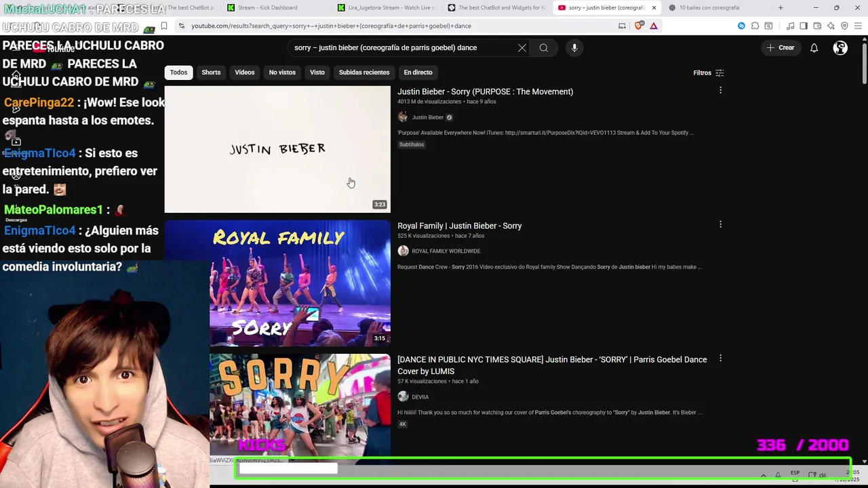This screenshot has height=488, width=868.
Task: Open the browser hamburger menu
Action: (x=858, y=26)
